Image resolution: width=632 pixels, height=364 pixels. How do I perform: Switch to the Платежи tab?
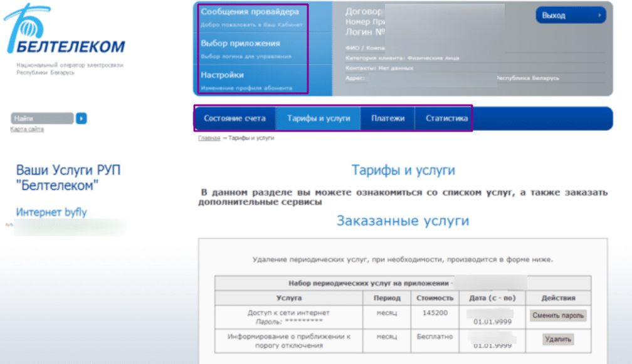(x=387, y=118)
